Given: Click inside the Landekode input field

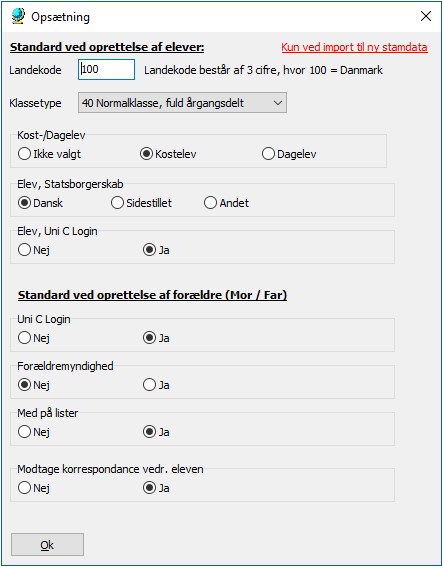Looking at the screenshot, I should (106, 70).
